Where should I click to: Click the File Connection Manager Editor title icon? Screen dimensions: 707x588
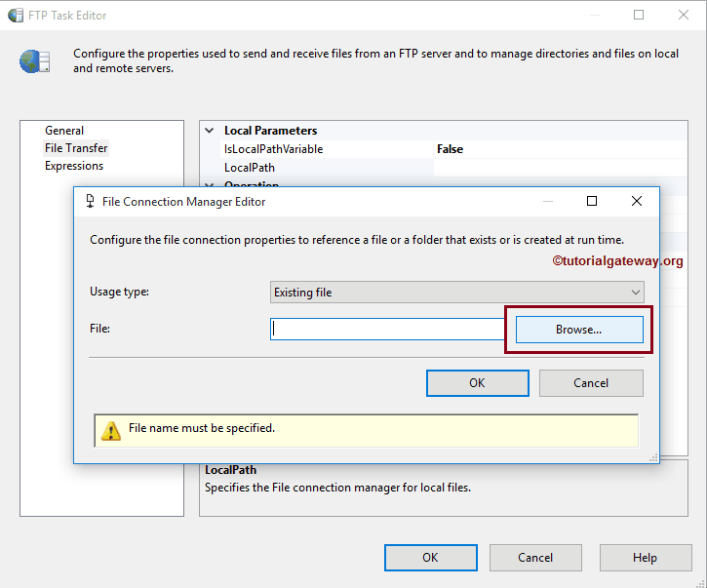click(90, 202)
